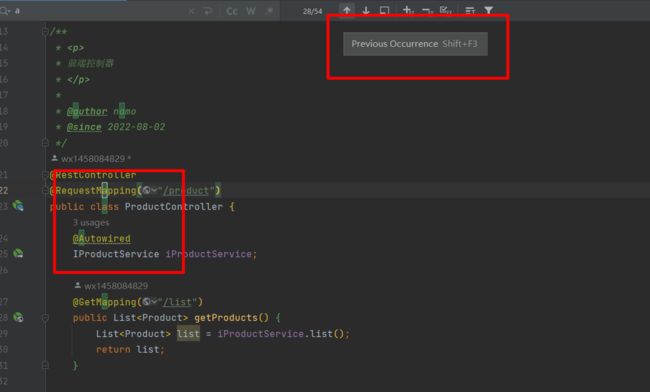Click the "3 usages" inlay hint
The height and width of the screenshot is (392, 650).
click(91, 223)
